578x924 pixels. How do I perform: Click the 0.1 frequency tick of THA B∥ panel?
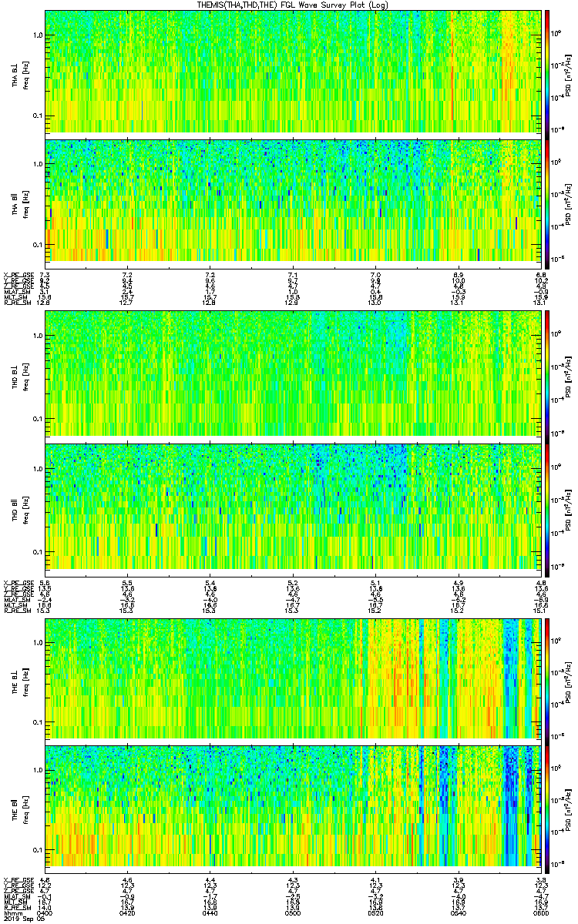tap(38, 244)
